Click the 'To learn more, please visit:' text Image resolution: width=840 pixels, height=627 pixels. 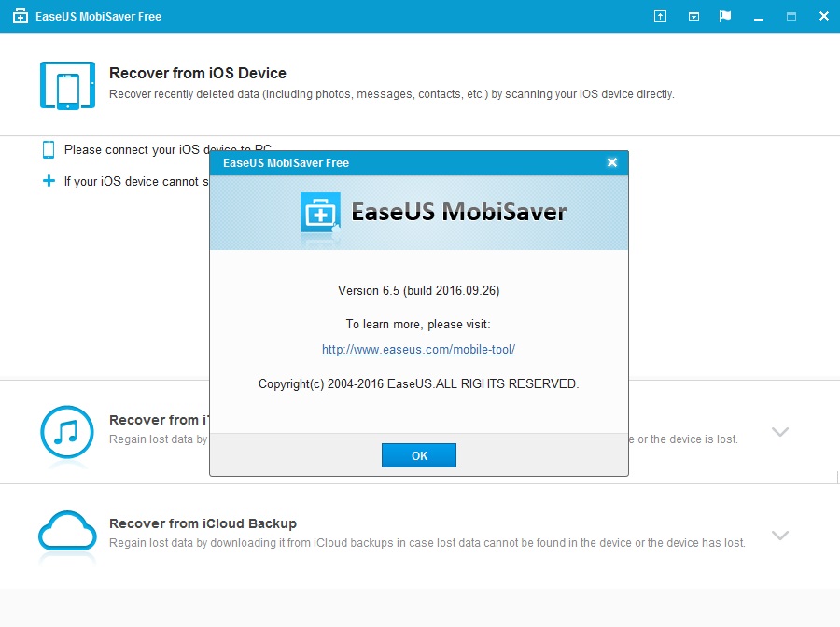tap(418, 325)
